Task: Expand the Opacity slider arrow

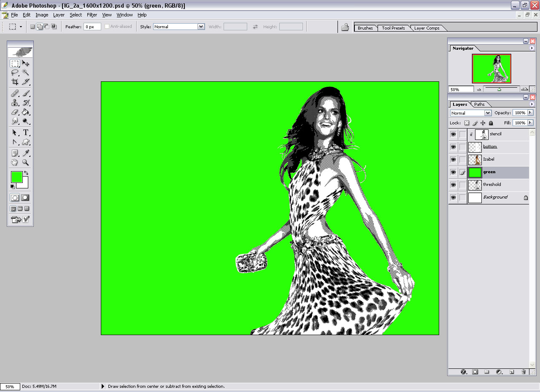Action: (530, 113)
